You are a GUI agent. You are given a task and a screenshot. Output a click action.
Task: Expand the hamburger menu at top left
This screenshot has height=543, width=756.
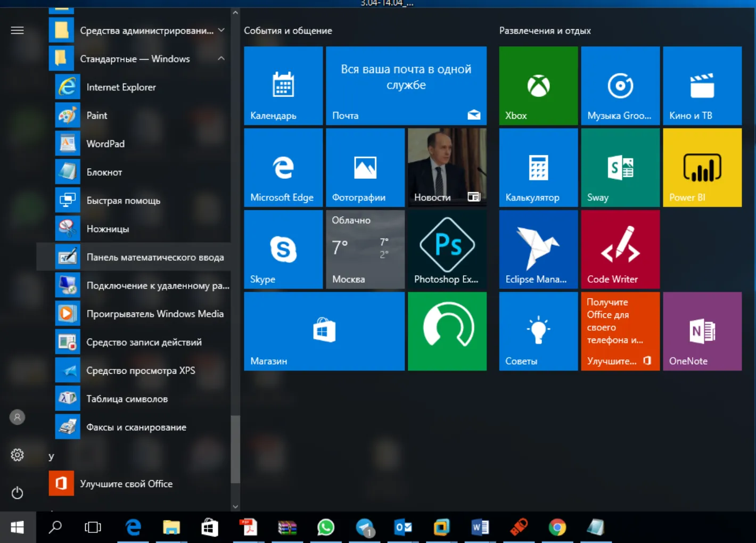click(x=18, y=30)
